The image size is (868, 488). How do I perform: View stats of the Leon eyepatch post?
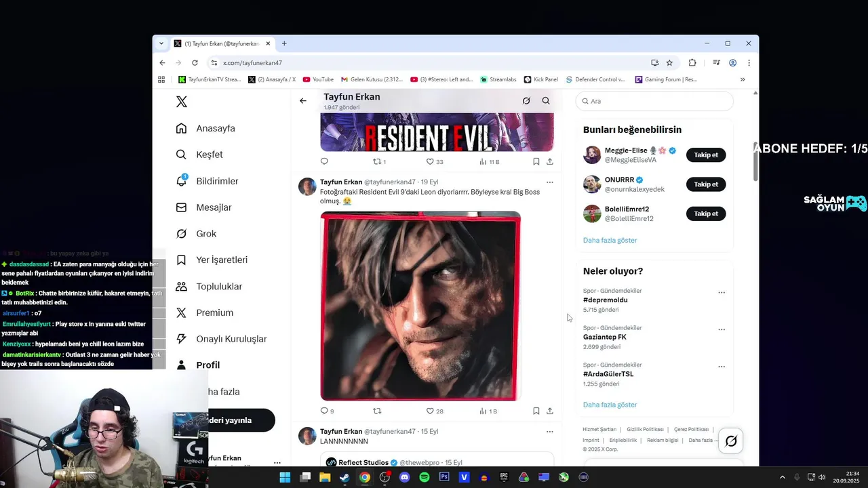tap(488, 411)
